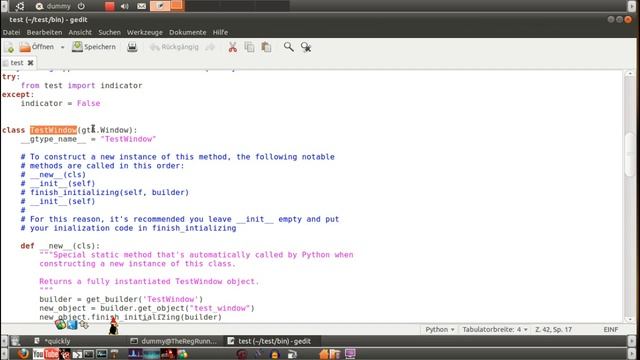Open the Suchen menu
Screen dimensions: 640x360
click(109, 32)
